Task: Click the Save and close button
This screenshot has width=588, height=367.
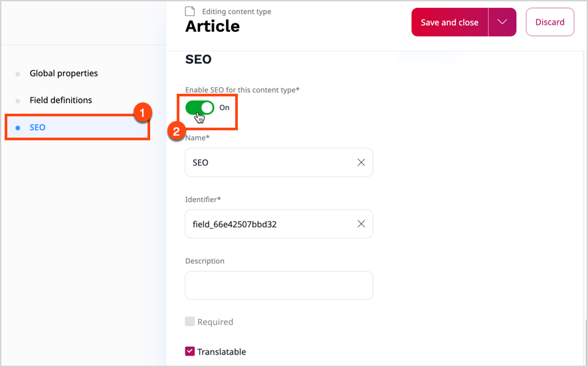Action: click(x=450, y=23)
